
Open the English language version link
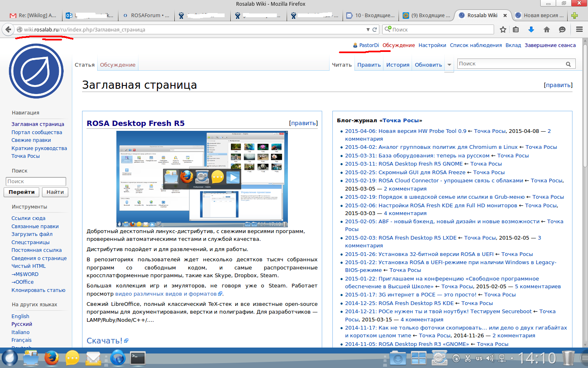[x=20, y=316]
